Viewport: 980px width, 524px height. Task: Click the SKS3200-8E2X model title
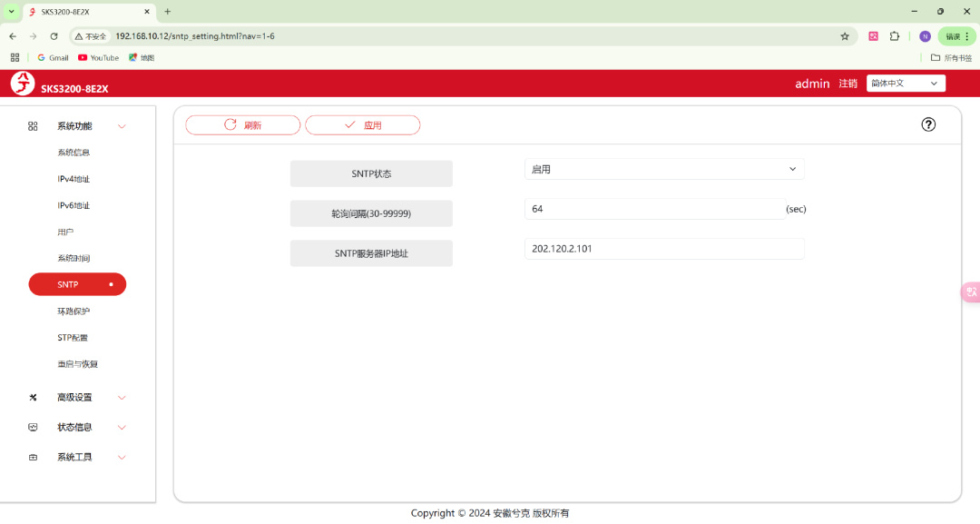74,89
